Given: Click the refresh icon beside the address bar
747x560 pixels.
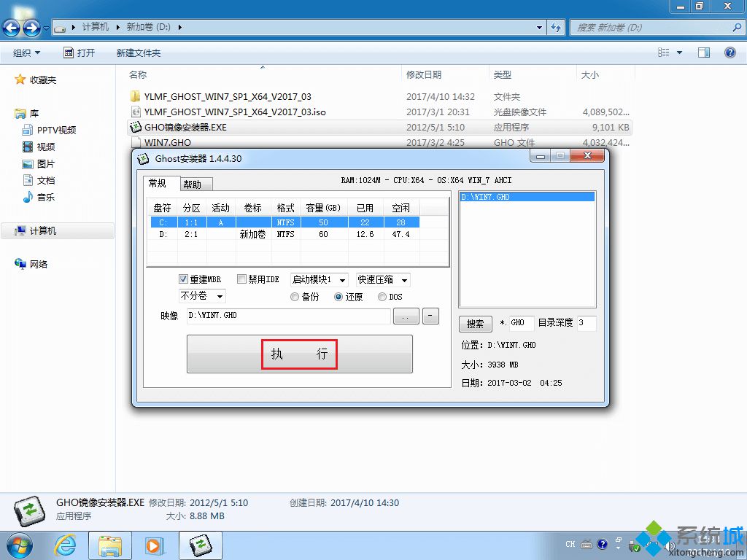Looking at the screenshot, I should point(556,28).
